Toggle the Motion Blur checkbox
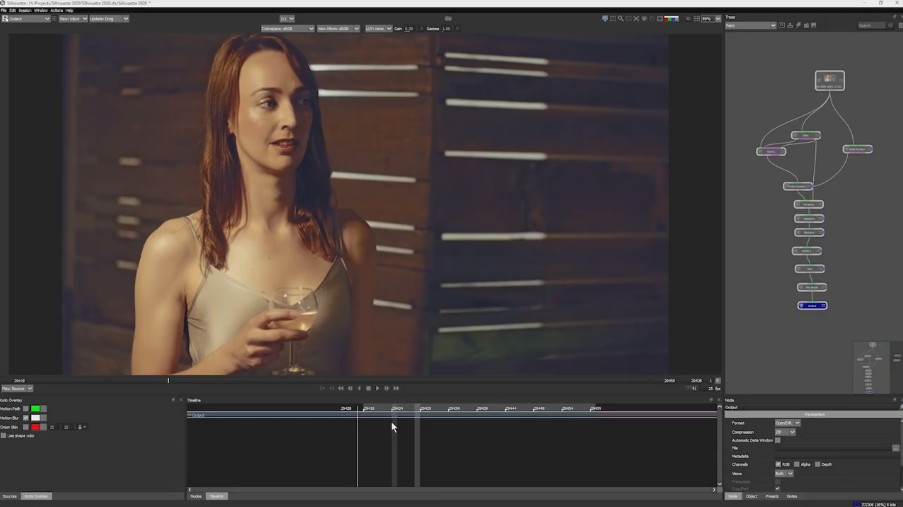Image resolution: width=903 pixels, height=507 pixels. click(25, 418)
